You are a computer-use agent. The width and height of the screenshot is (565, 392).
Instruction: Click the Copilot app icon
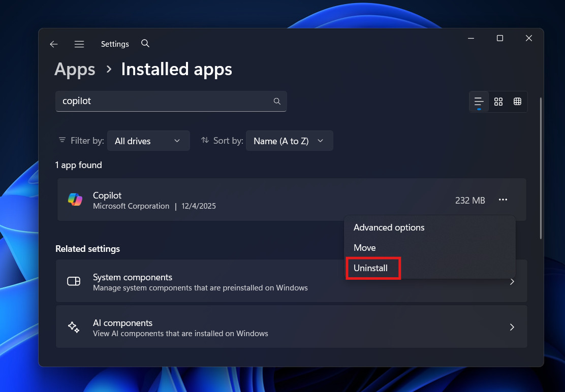pos(75,200)
